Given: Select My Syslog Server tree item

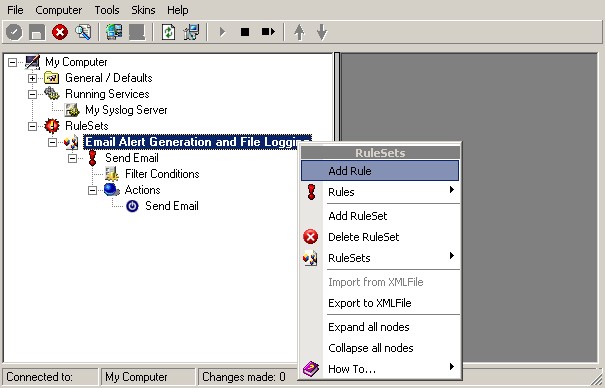Looking at the screenshot, I should (126, 110).
